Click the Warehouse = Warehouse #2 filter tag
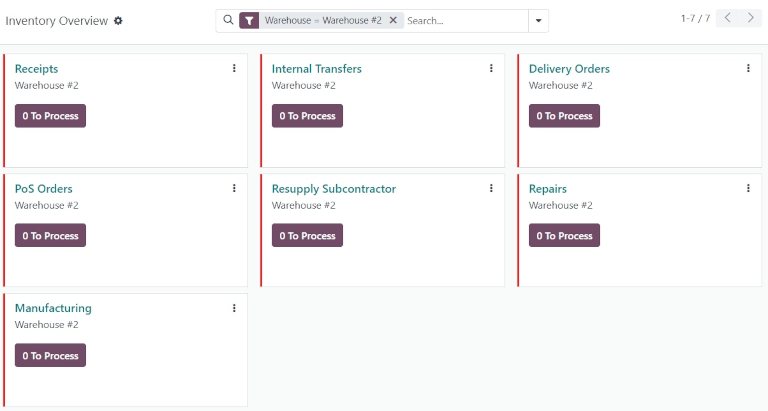This screenshot has width=768, height=411. pos(323,20)
